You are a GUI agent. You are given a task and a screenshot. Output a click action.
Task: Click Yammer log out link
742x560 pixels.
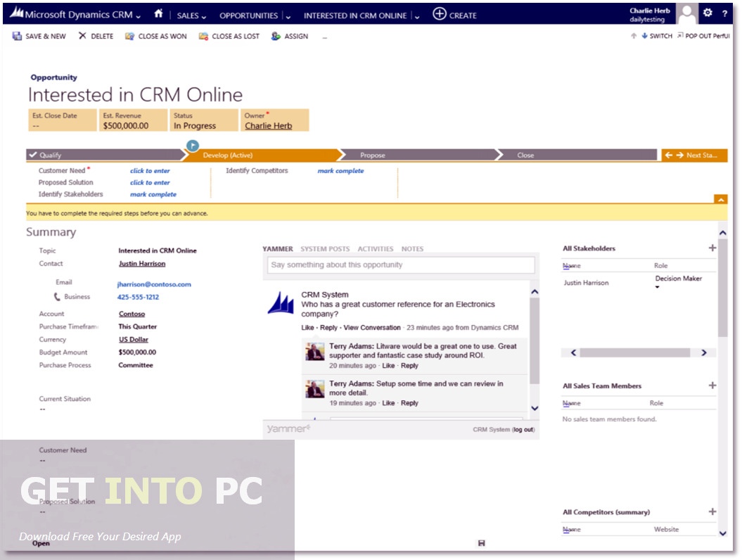[x=523, y=430]
